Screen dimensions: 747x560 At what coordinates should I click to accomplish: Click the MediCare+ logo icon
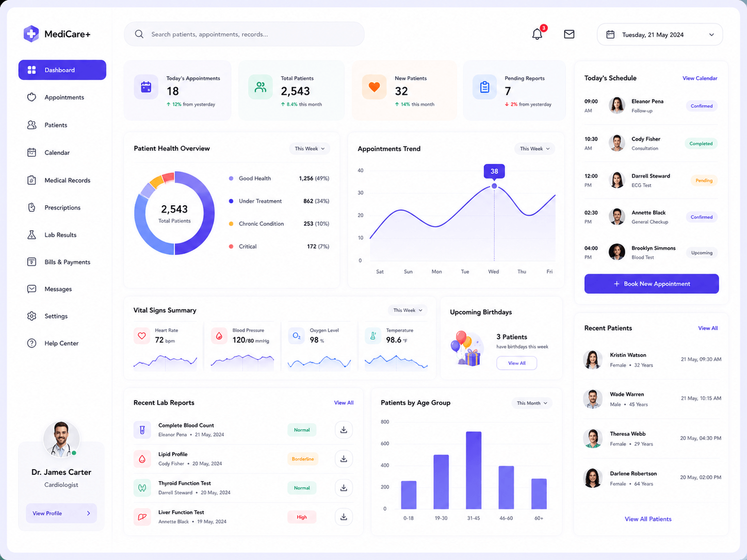click(31, 34)
